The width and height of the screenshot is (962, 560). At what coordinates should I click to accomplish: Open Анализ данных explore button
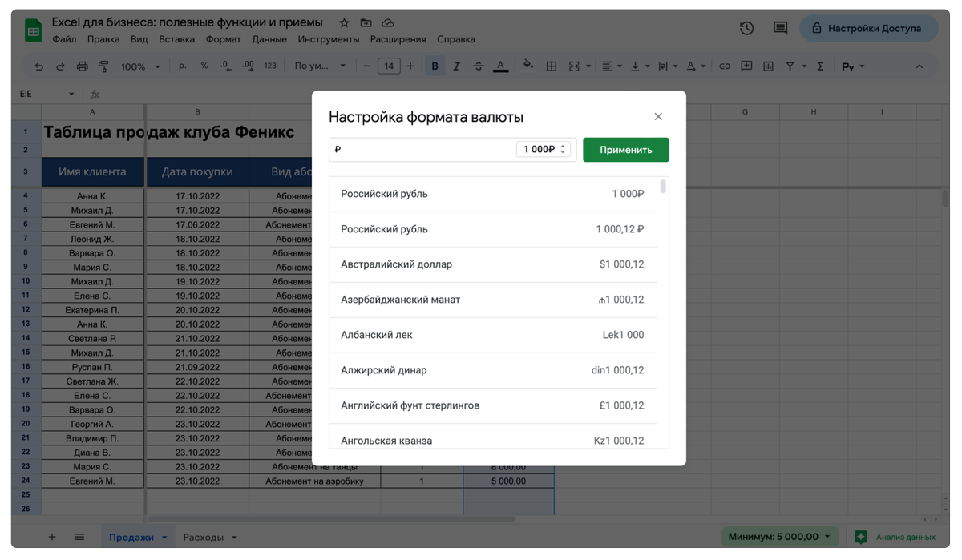(895, 537)
